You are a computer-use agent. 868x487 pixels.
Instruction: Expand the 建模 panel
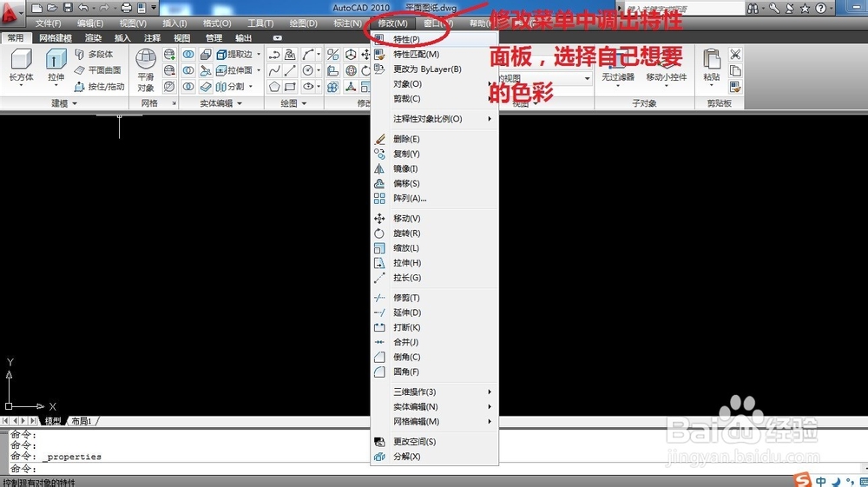point(64,103)
